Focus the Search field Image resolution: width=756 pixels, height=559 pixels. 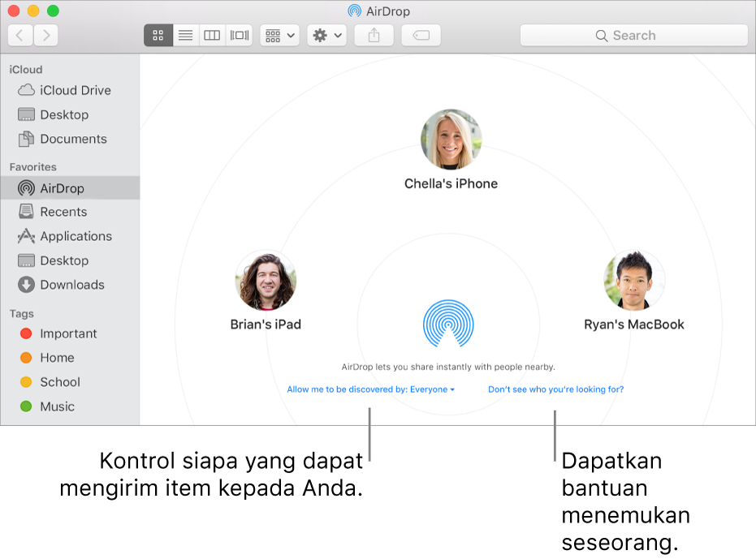point(634,35)
